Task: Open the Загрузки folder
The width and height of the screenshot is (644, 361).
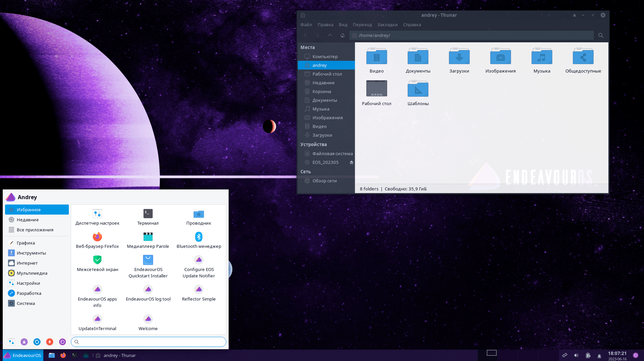Action: (459, 60)
